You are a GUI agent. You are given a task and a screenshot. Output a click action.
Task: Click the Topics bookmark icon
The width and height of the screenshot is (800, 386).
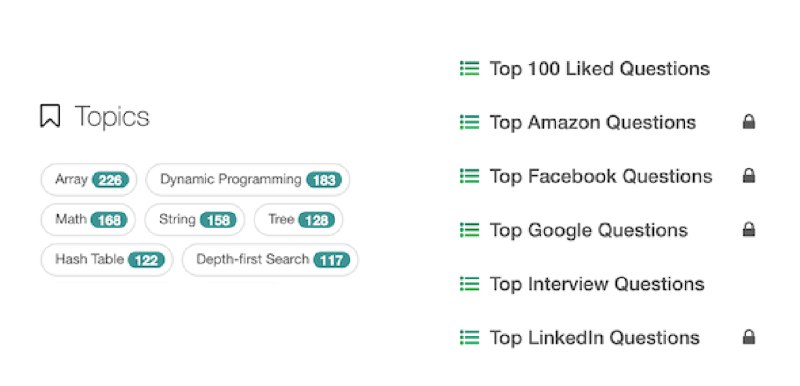pos(50,116)
